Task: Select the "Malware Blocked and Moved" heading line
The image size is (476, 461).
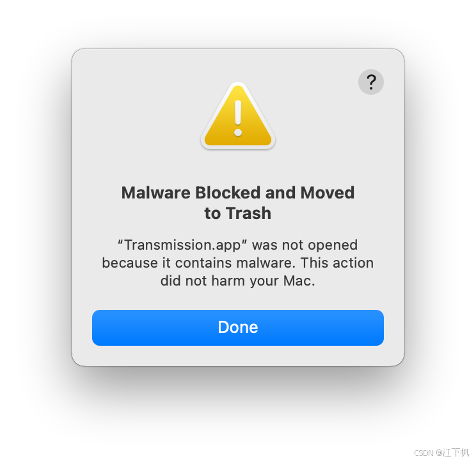Action: point(238,193)
